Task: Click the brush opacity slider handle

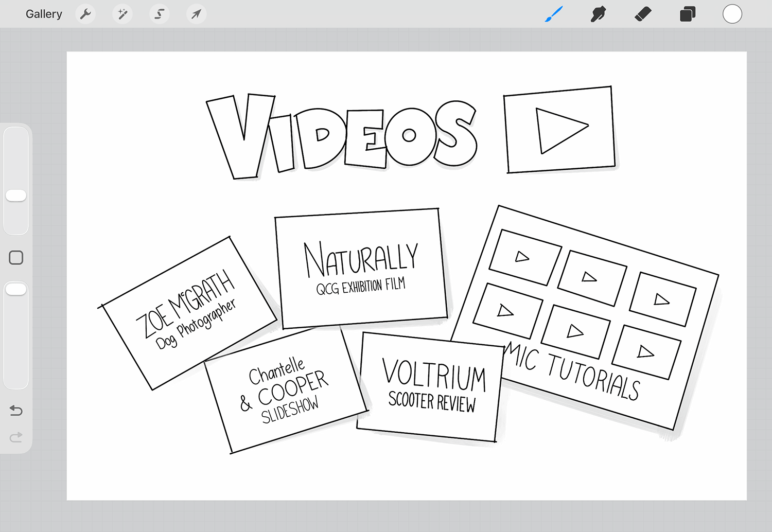Action: (16, 289)
